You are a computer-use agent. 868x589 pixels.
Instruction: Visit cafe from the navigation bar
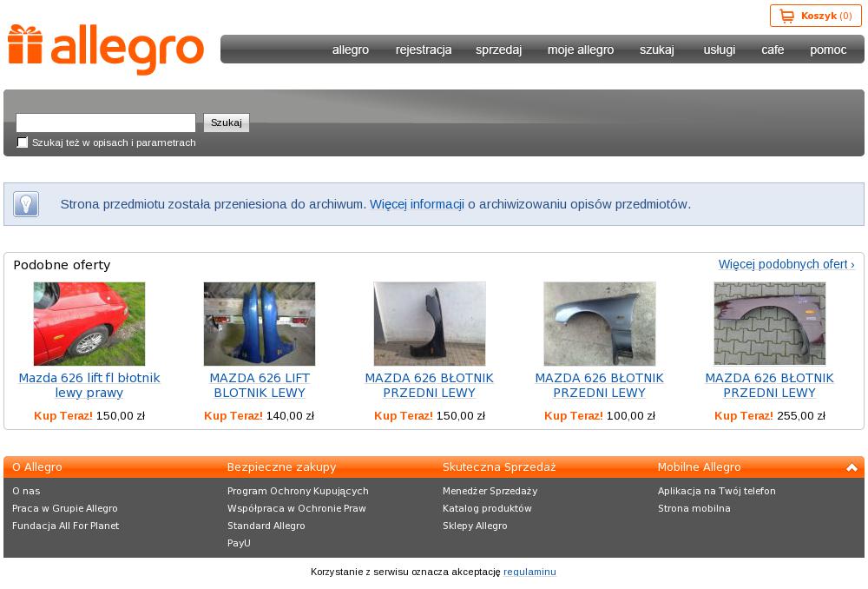click(773, 50)
